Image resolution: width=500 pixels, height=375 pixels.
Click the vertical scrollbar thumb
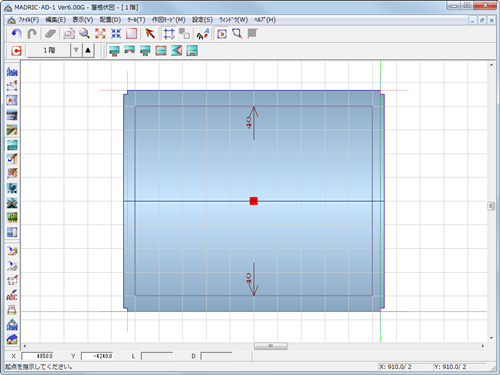(491, 206)
